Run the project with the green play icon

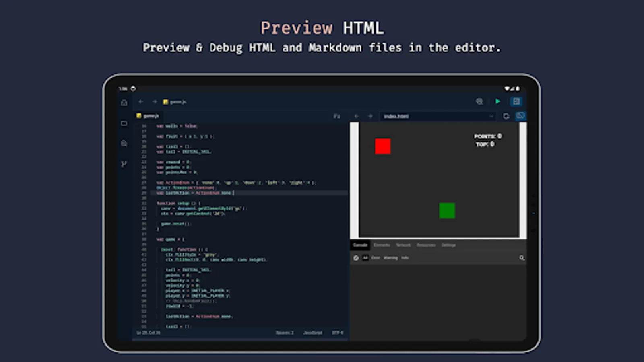tap(498, 101)
